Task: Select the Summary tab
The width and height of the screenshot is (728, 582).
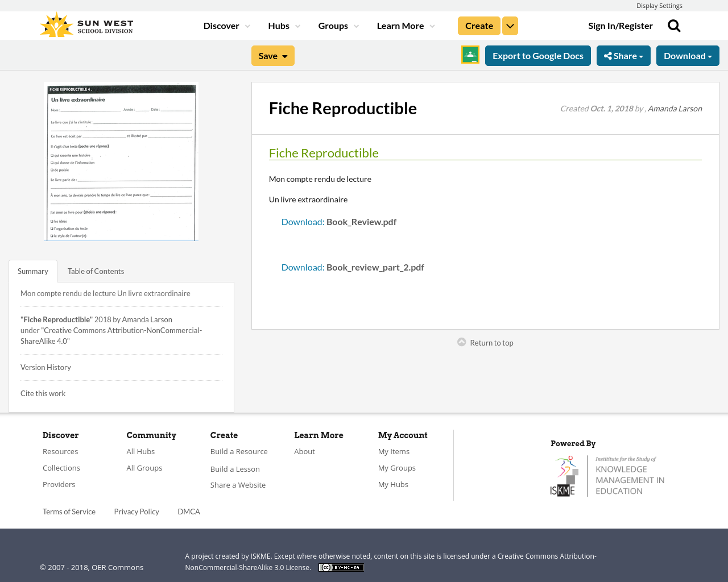Action: 32,271
